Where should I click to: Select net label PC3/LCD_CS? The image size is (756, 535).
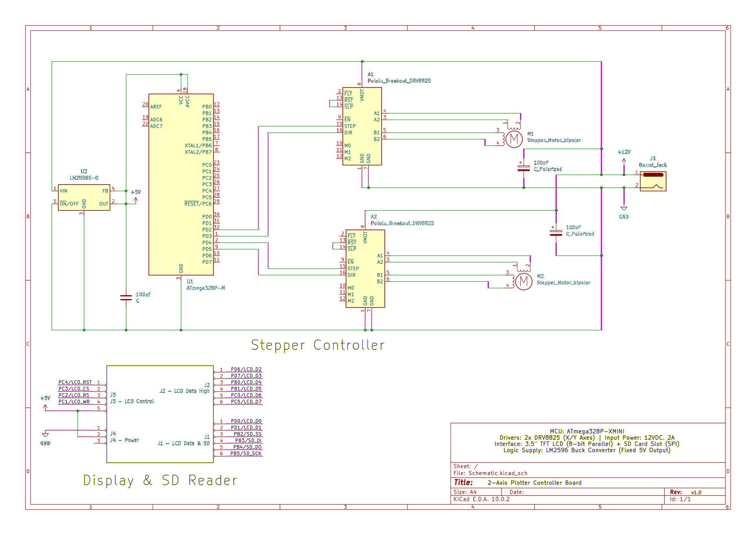coord(74,389)
